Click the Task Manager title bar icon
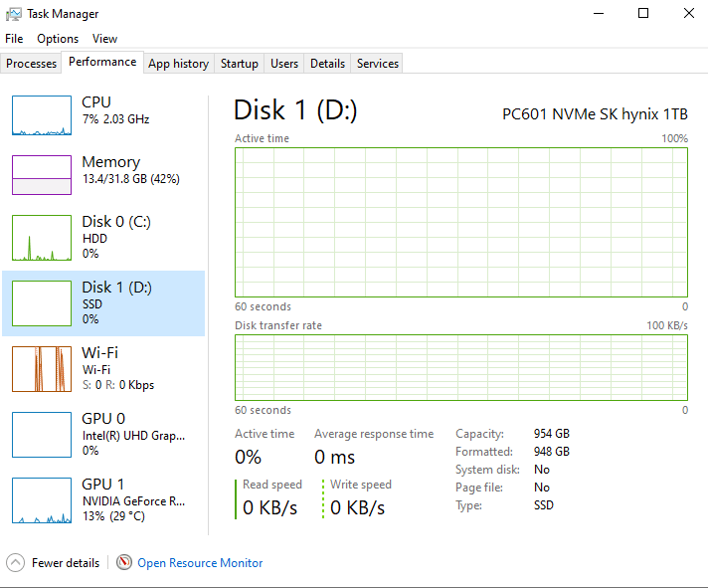Screen dimensions: 708x588 14,14
